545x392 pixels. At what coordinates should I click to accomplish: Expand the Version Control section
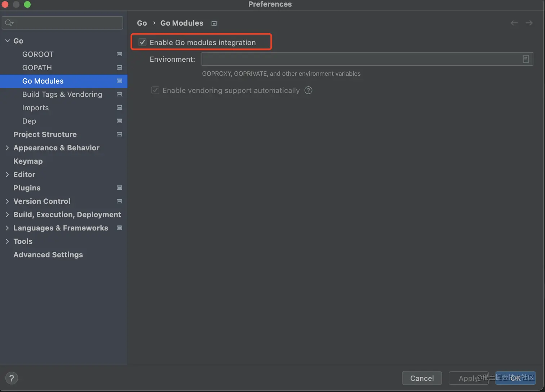pyautogui.click(x=7, y=201)
